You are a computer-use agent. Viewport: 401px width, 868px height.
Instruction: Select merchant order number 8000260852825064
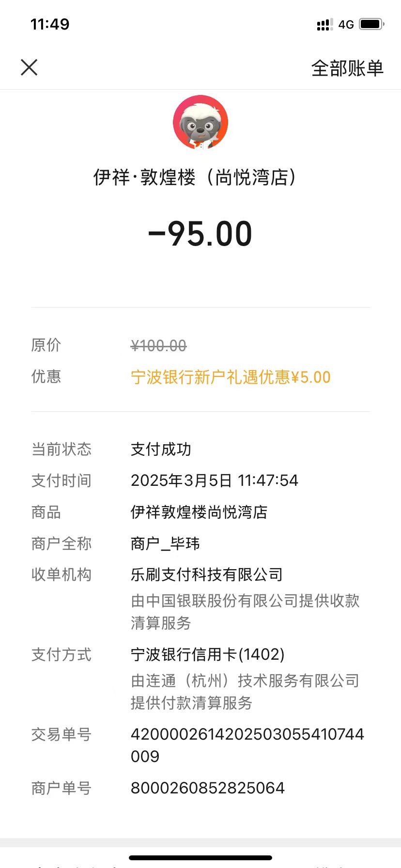point(208,788)
